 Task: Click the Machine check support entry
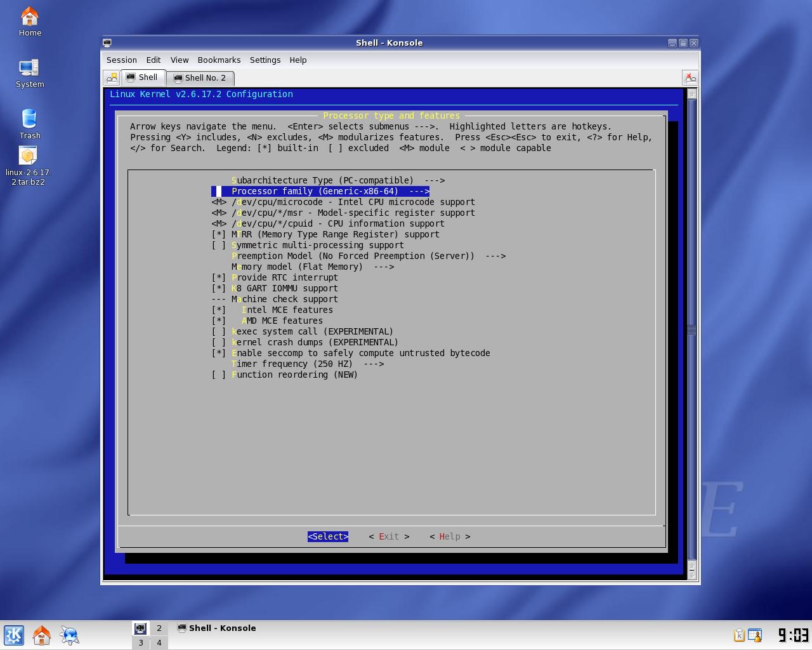pos(275,299)
